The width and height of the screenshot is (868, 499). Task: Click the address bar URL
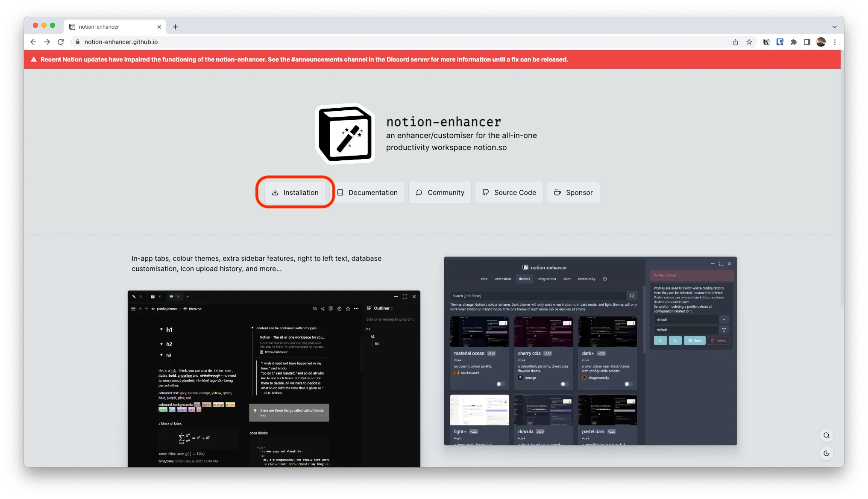121,42
